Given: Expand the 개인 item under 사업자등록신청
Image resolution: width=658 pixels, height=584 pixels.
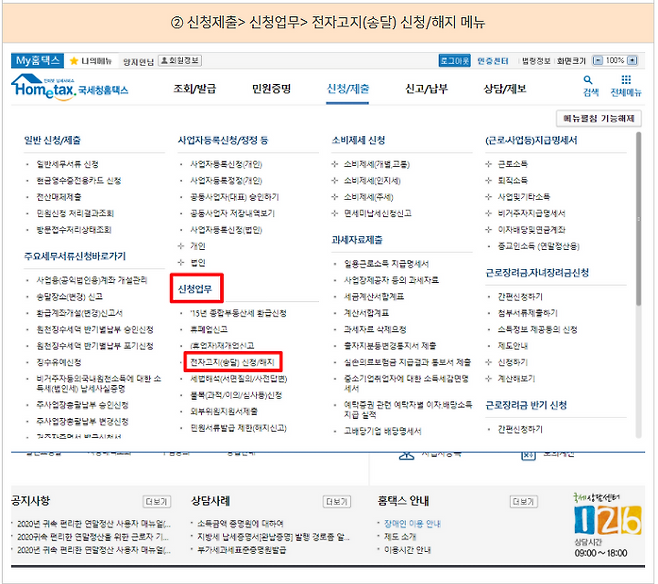Looking at the screenshot, I should tap(196, 245).
